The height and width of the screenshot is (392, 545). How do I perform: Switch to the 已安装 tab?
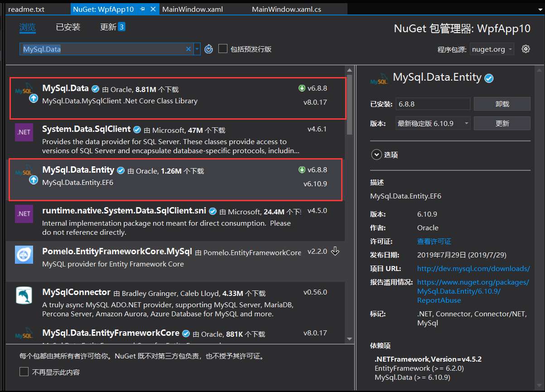click(68, 27)
